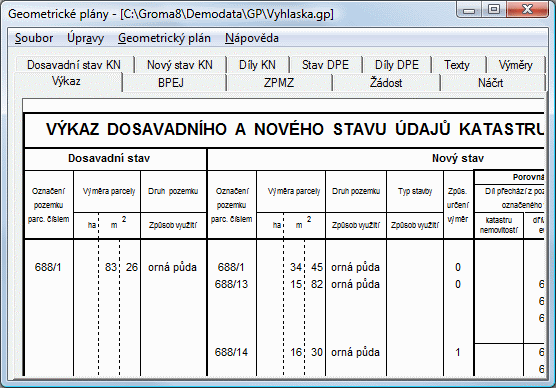Image resolution: width=556 pixels, height=388 pixels.
Task: Switch to the Díly DPE tab
Action: (397, 65)
